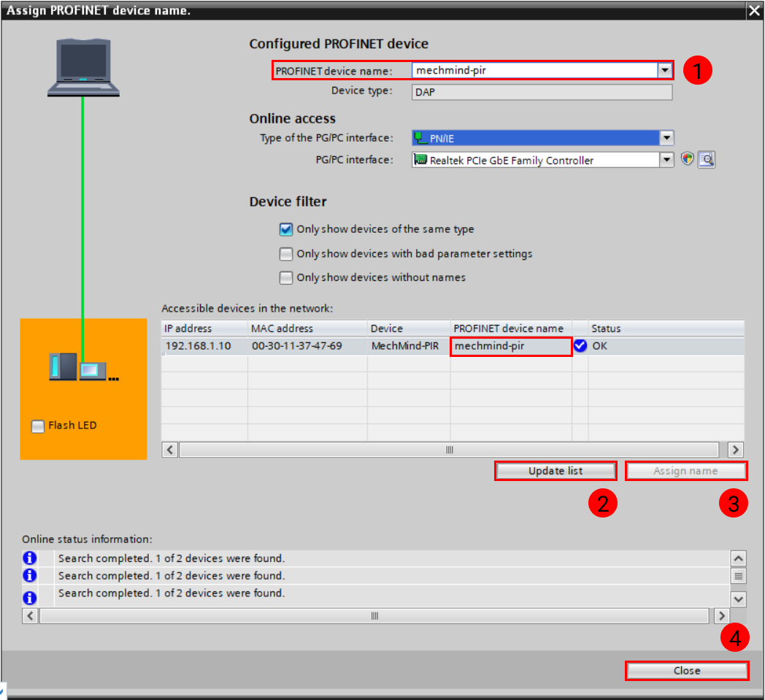This screenshot has height=700, width=765.
Task: Click the Assign name button
Action: 685,471
